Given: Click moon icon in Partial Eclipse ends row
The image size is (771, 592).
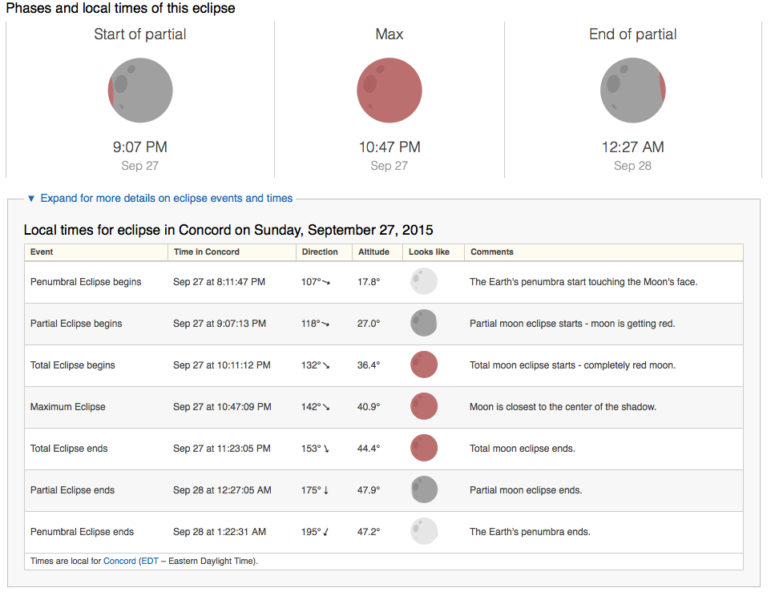Looking at the screenshot, I should point(424,490).
